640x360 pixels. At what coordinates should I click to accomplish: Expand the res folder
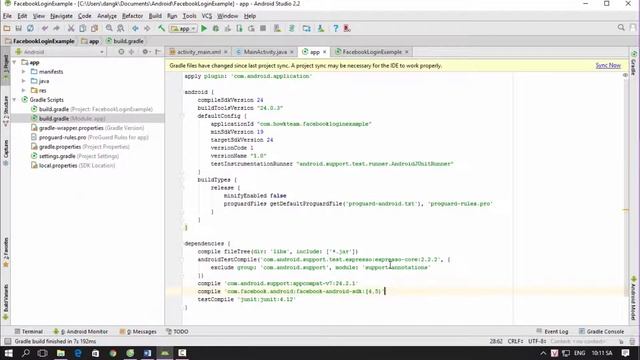24,91
